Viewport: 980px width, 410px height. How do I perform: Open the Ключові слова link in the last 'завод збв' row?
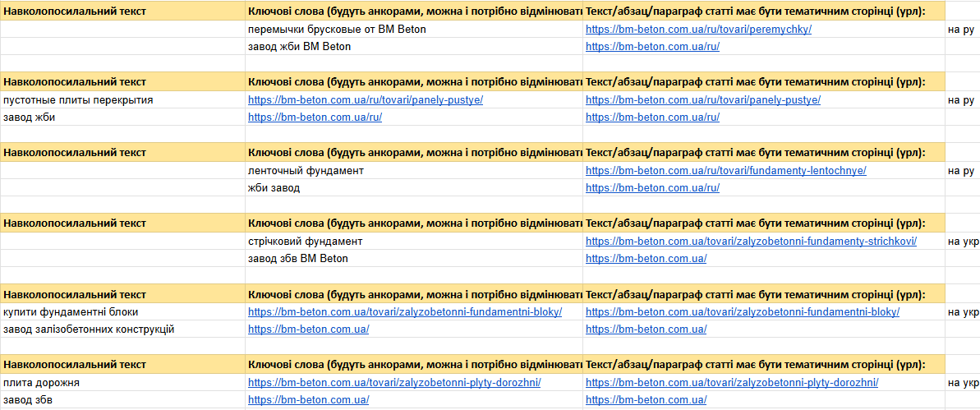(309, 399)
